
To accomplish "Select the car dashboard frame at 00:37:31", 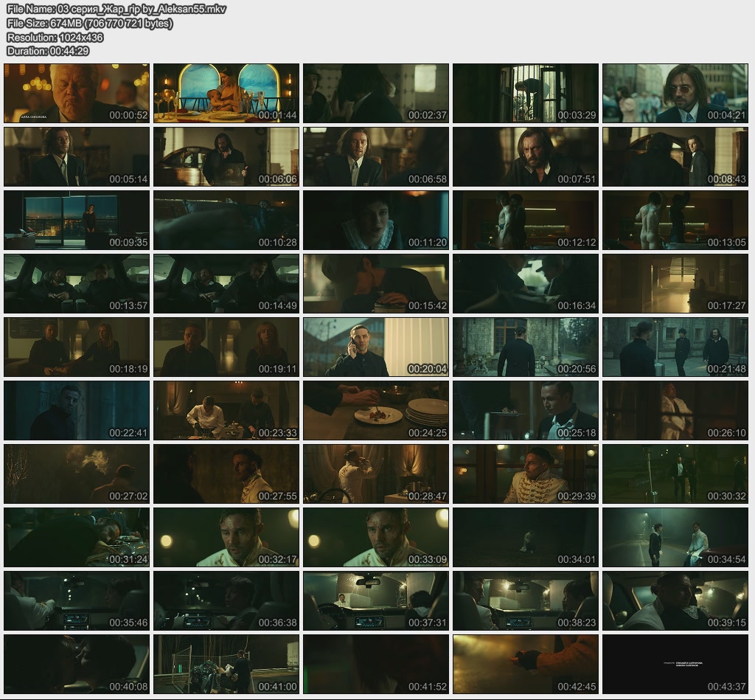I will (x=376, y=600).
